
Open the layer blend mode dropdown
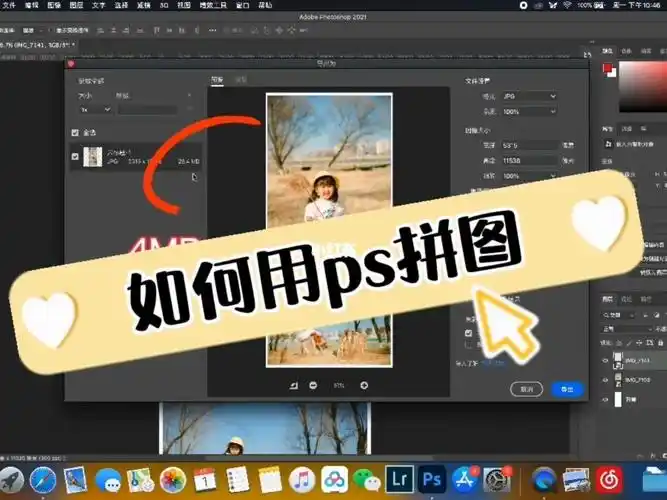pos(627,329)
